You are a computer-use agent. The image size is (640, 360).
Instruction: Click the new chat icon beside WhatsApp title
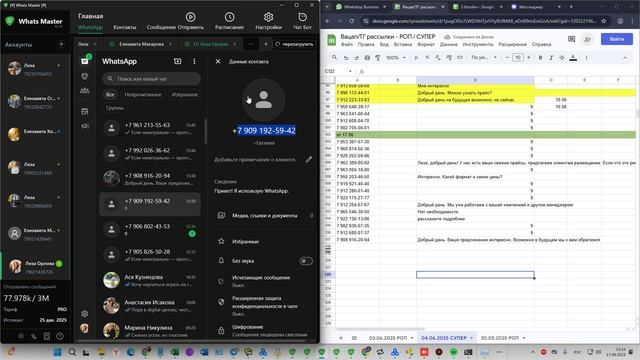(178, 61)
